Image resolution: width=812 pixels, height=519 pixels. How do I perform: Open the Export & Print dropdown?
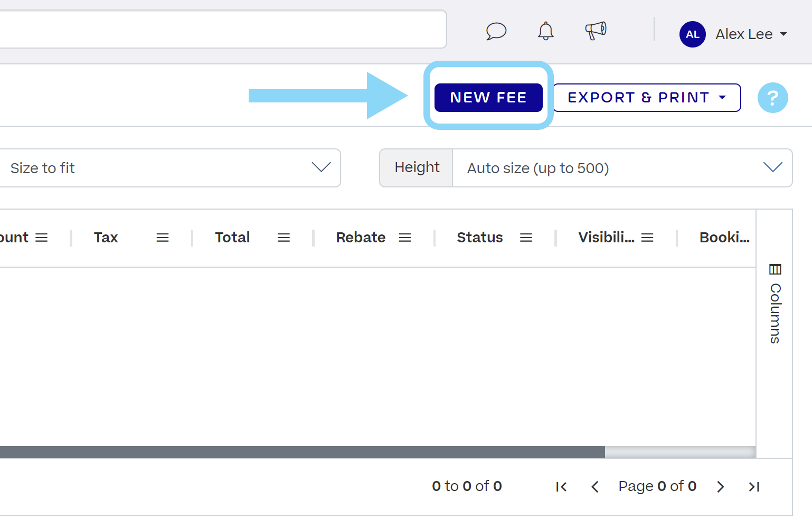click(647, 98)
